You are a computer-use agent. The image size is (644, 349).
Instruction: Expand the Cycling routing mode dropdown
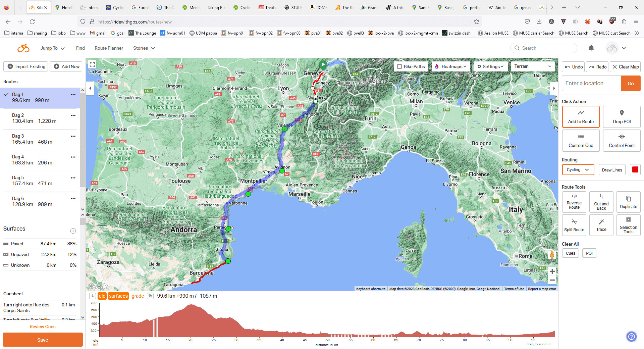coord(578,170)
